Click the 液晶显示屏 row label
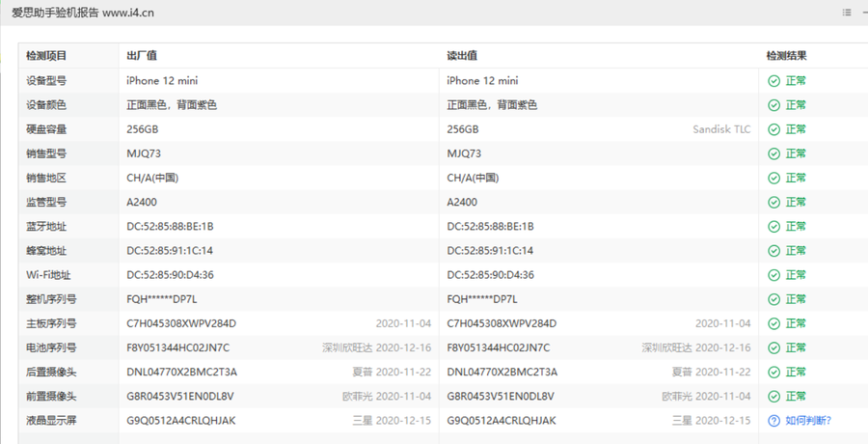The image size is (868, 444). [51, 421]
